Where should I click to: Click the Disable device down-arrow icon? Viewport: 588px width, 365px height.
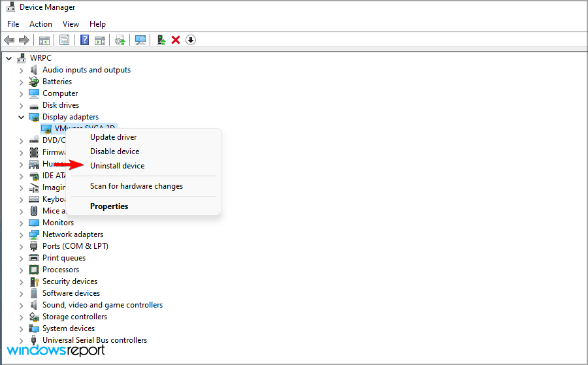191,40
